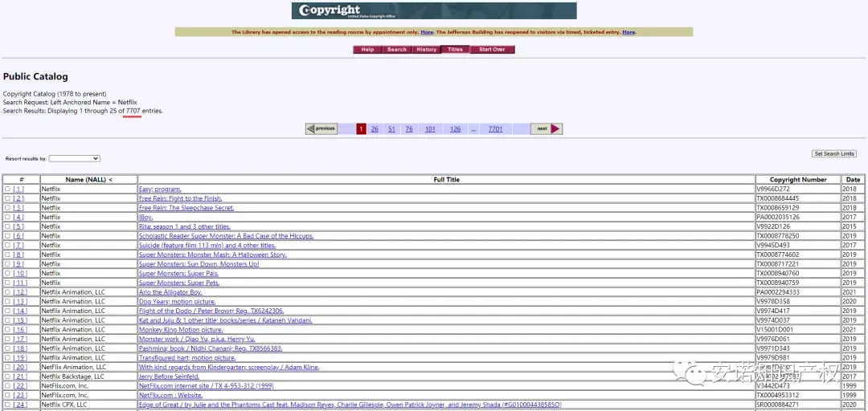The image size is (868, 411).
Task: Tick the checkbox for Monkey King Motion picture
Action: [7, 330]
